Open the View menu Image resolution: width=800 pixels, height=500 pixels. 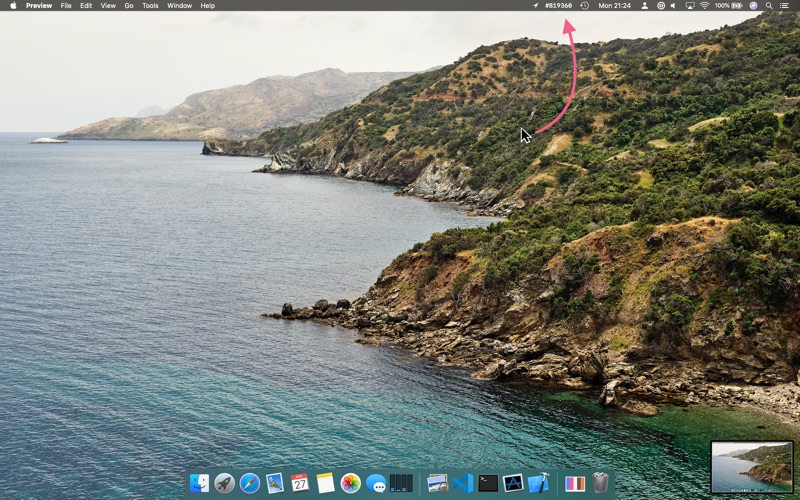pos(108,6)
